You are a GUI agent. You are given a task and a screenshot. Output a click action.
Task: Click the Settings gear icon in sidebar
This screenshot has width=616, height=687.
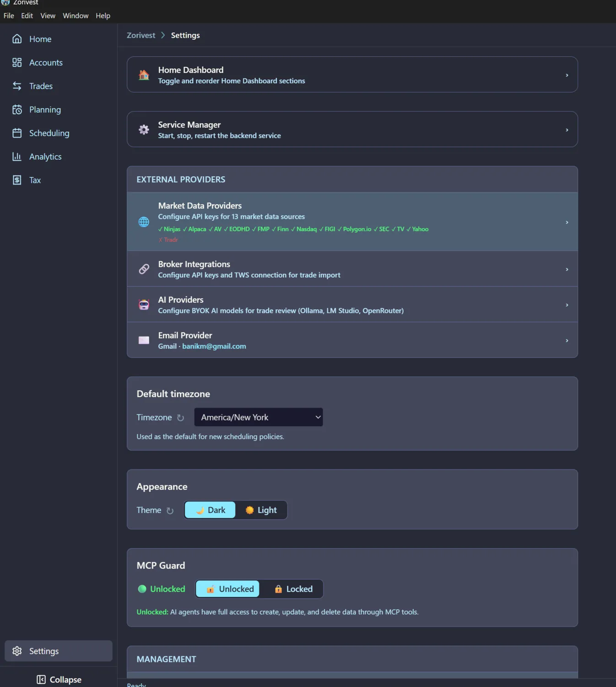(17, 651)
